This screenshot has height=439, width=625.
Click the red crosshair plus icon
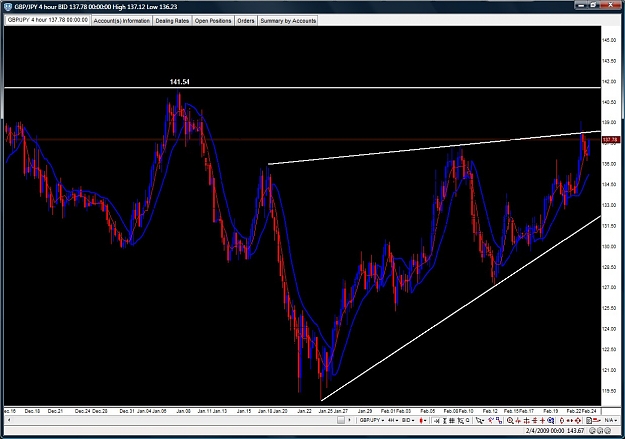542,420
